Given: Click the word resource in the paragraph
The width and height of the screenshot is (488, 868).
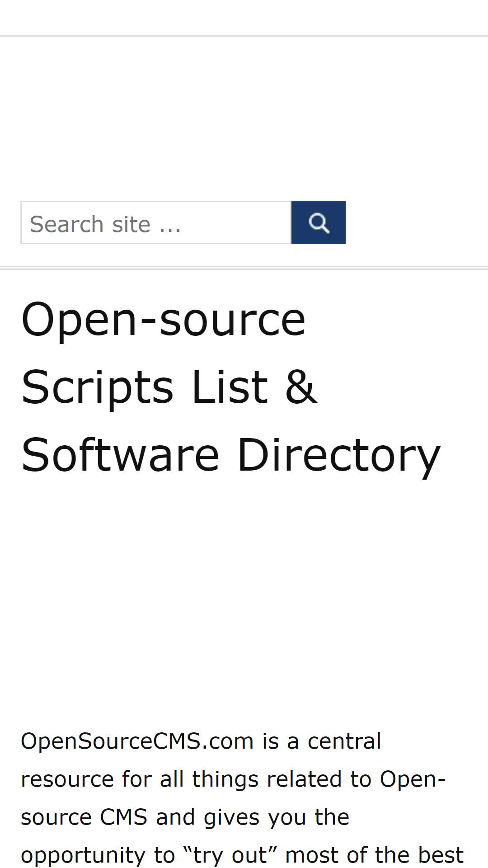Looking at the screenshot, I should (67, 780).
